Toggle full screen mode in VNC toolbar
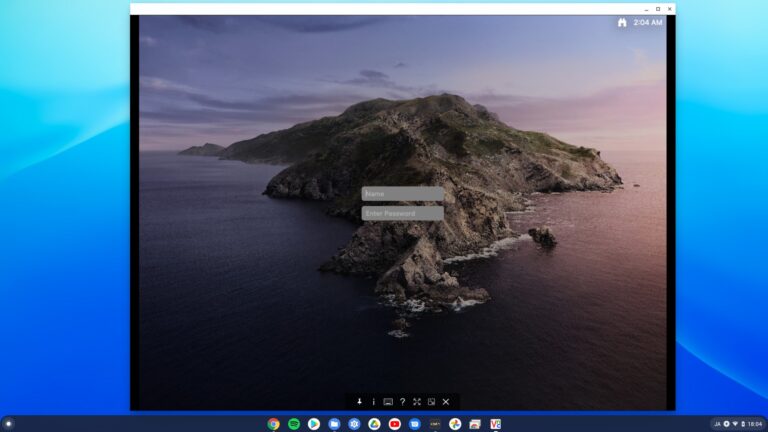768x432 pixels. [x=417, y=402]
